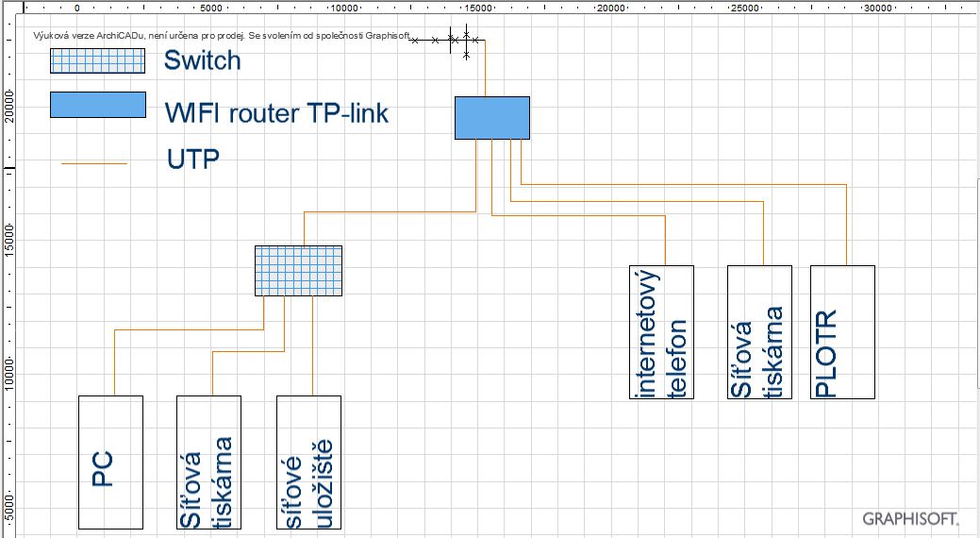Click the 'Switch' legend label text

[x=202, y=60]
